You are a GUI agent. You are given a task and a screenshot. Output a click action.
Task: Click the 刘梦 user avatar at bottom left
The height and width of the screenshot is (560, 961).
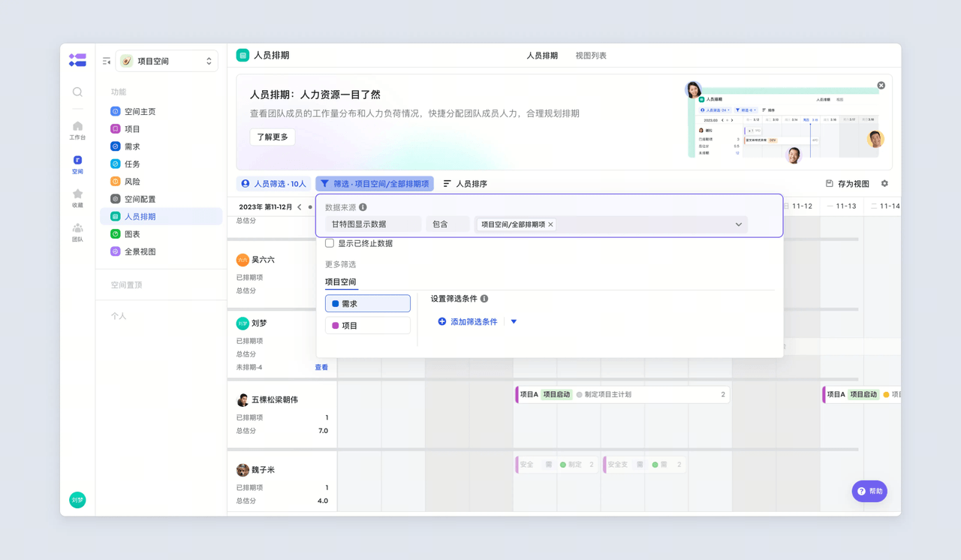click(x=77, y=500)
